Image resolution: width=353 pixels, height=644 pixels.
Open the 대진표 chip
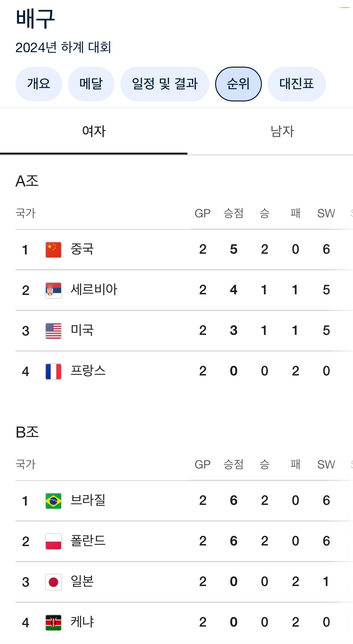coord(296,84)
